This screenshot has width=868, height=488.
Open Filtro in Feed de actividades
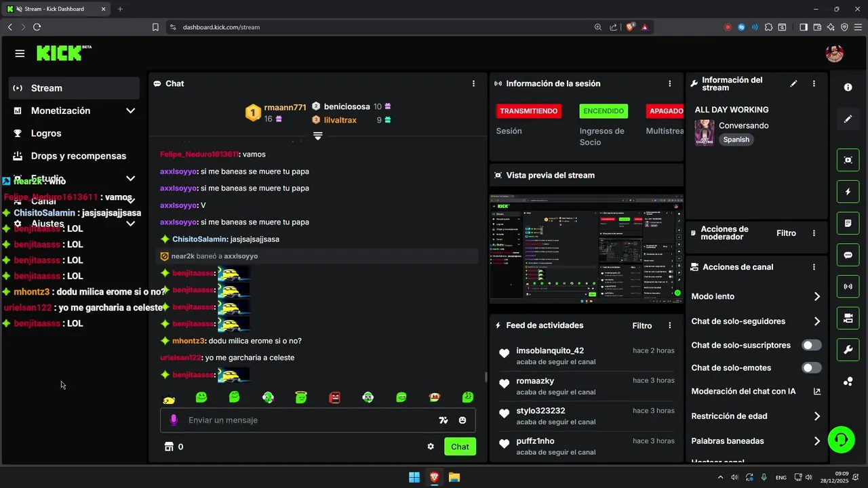642,325
